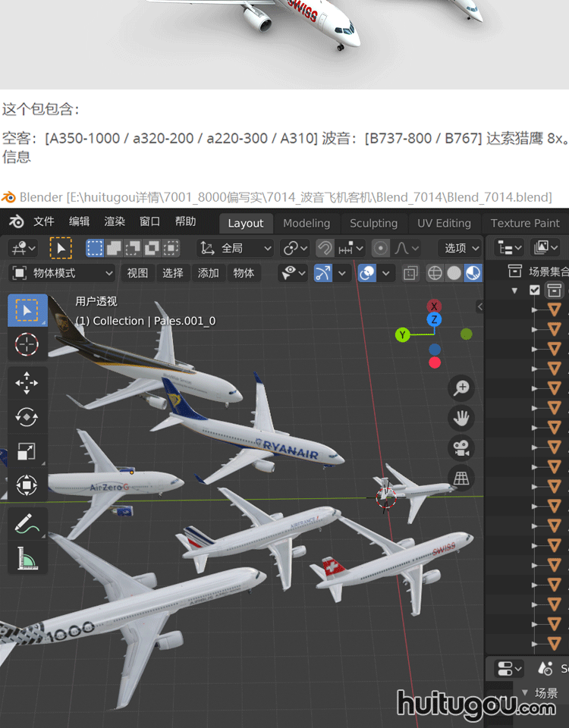Switch to the Modeling workspace tab

[x=307, y=223]
